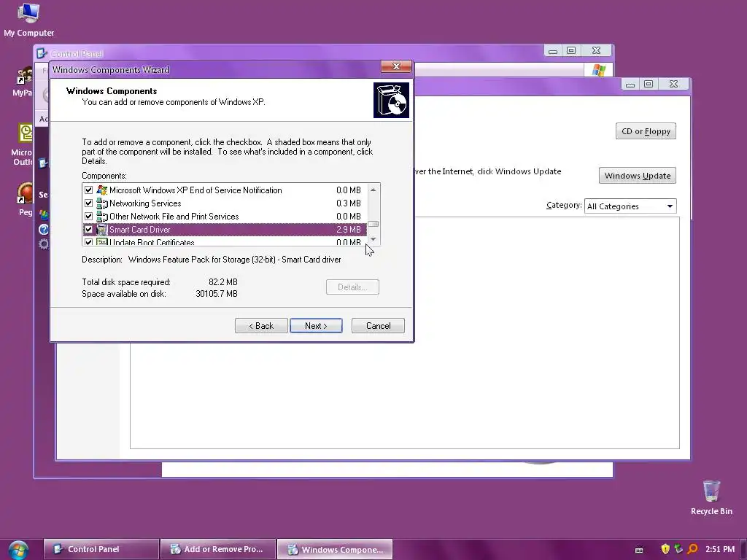The image size is (747, 560).
Task: Open the Peg desktop shortcut
Action: pyautogui.click(x=25, y=199)
